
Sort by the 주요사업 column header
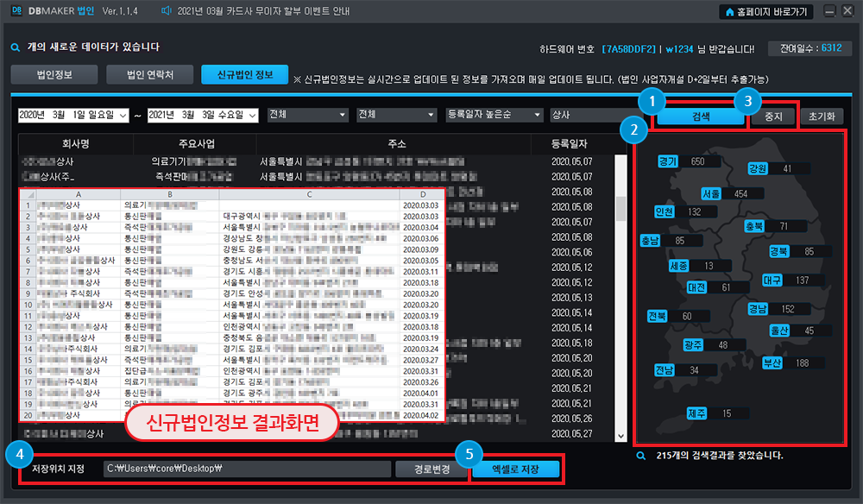197,143
